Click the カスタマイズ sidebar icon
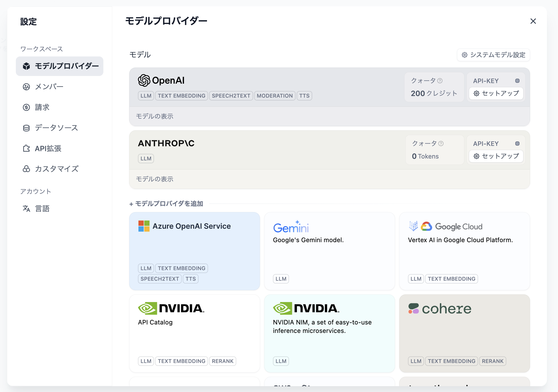 pos(27,169)
